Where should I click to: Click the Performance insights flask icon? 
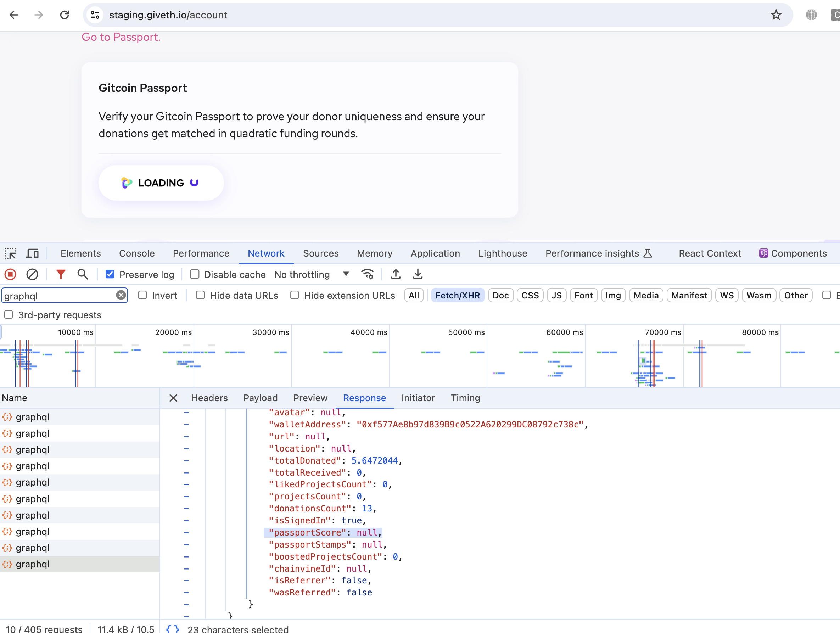tap(648, 253)
